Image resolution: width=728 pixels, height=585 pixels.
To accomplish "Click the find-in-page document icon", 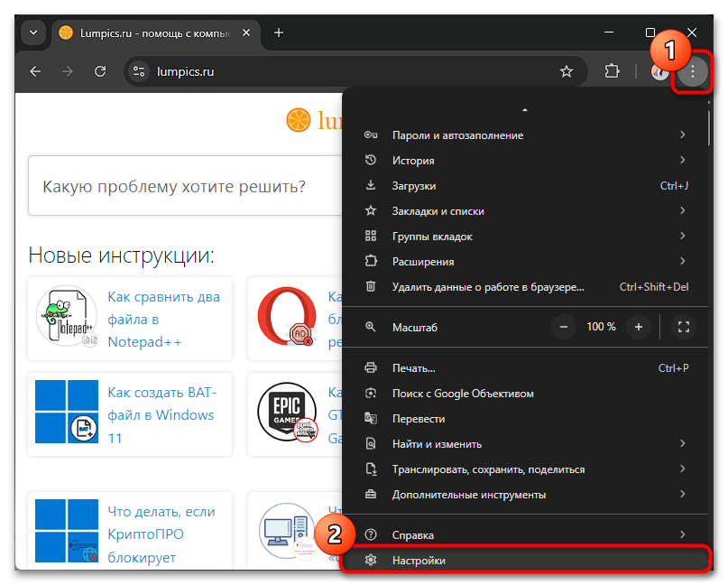I will tap(371, 444).
